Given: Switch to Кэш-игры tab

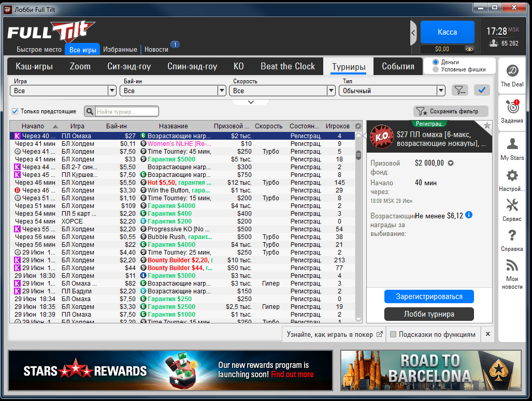Looking at the screenshot, I should (34, 66).
